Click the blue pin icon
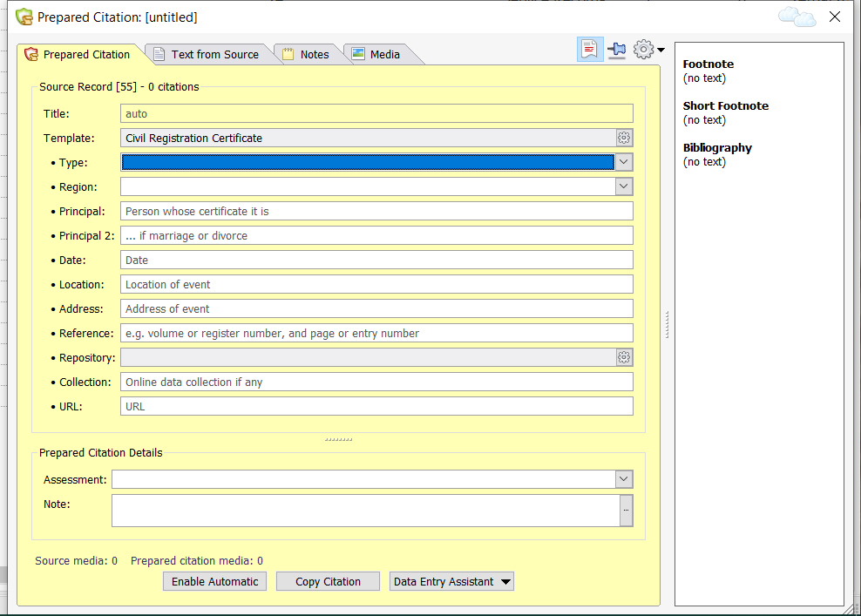The height and width of the screenshot is (616, 861). (617, 50)
